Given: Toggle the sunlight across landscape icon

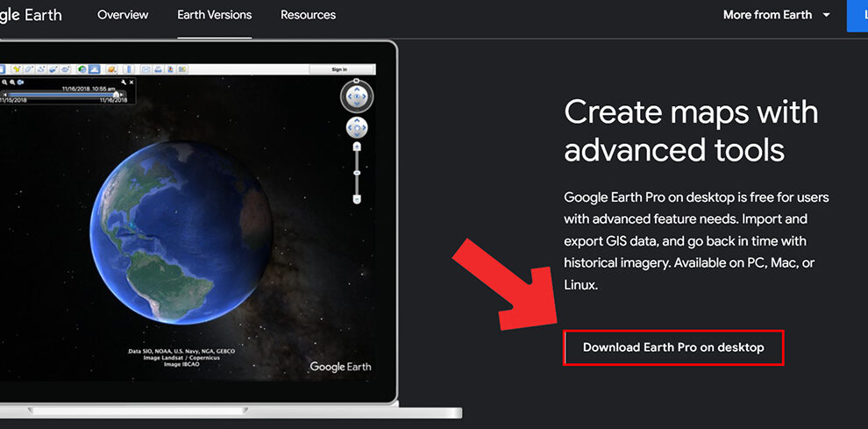Looking at the screenshot, I should click(x=95, y=69).
